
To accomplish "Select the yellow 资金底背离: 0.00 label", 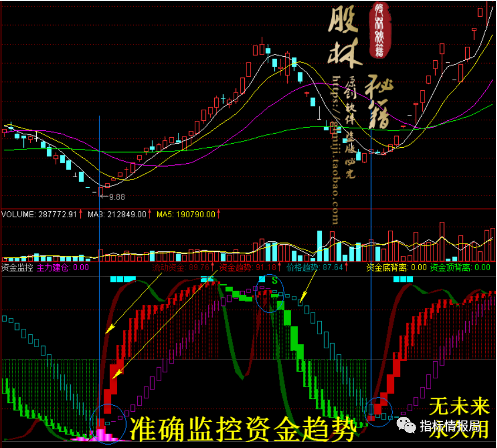I will click(397, 267).
